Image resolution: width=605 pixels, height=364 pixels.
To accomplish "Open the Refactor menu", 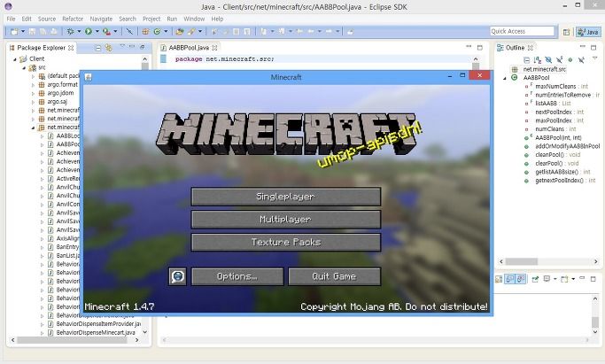I will coord(73,19).
